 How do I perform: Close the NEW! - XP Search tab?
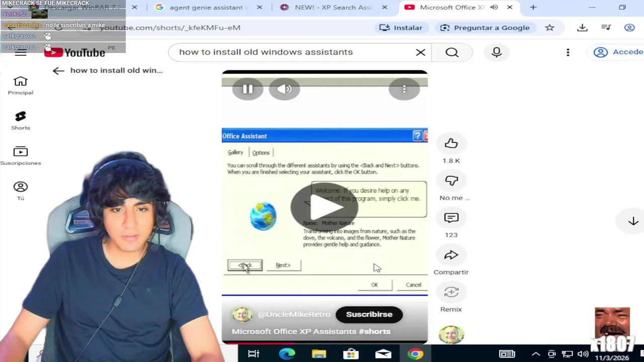[384, 8]
